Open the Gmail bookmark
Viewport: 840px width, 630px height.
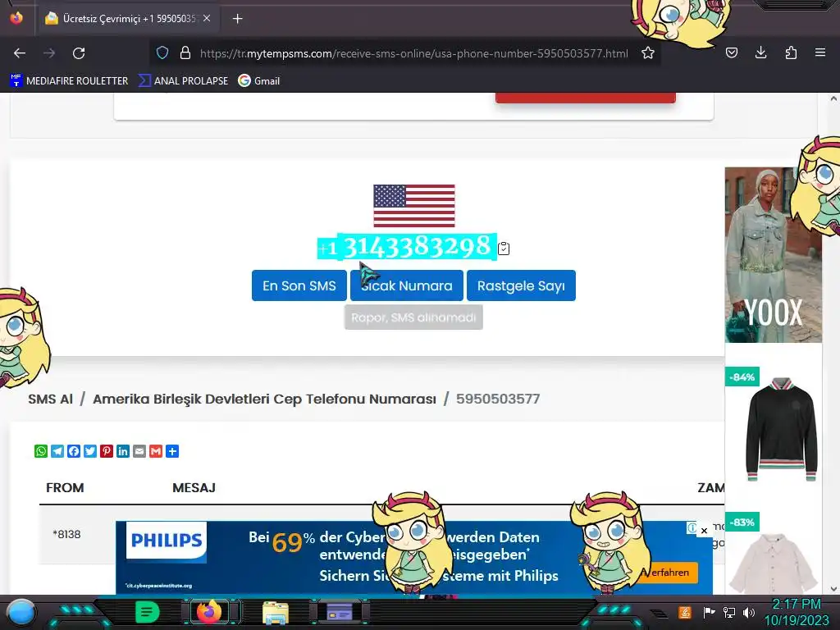pos(259,81)
